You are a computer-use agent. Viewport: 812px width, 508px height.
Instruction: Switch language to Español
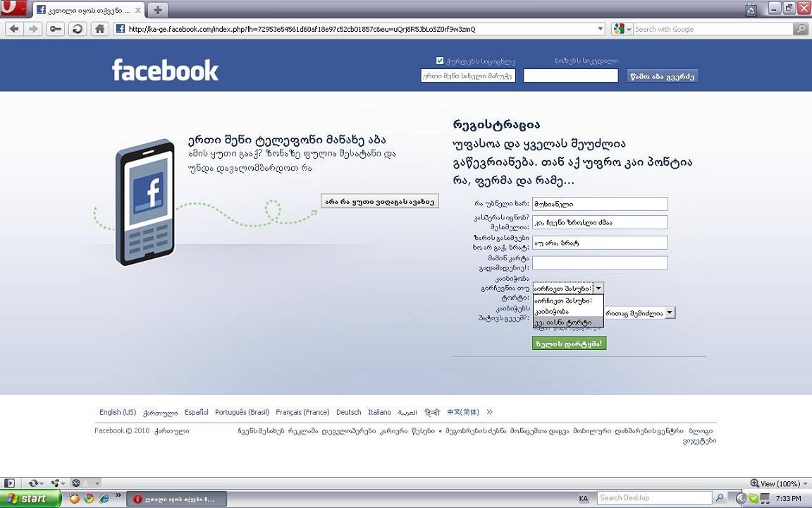coord(196,412)
